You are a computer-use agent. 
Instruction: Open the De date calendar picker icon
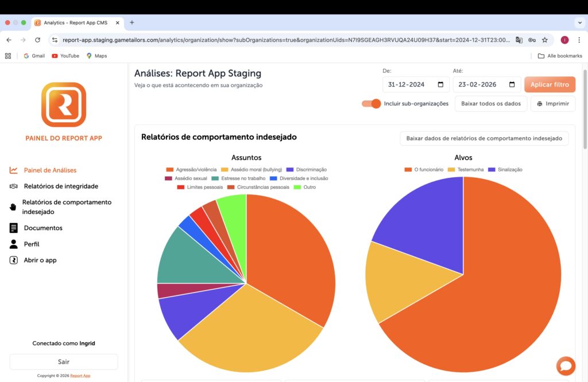[440, 85]
